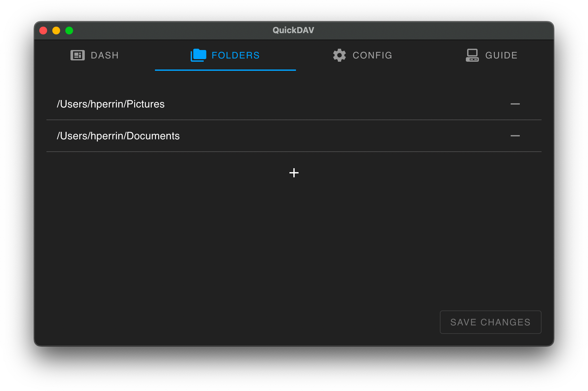Click the green zoom window control
The height and width of the screenshot is (391, 588).
(69, 30)
